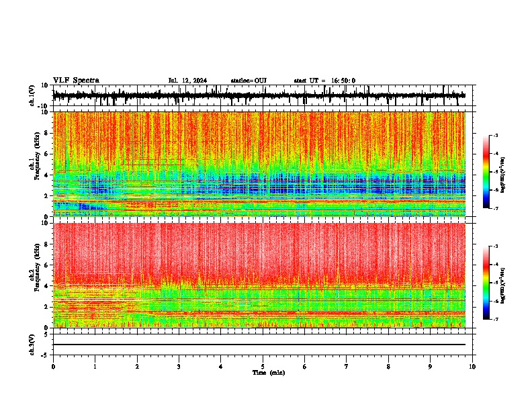Click time axis tick label "1"
Viewport: 532px width, 411px height.
95,367
